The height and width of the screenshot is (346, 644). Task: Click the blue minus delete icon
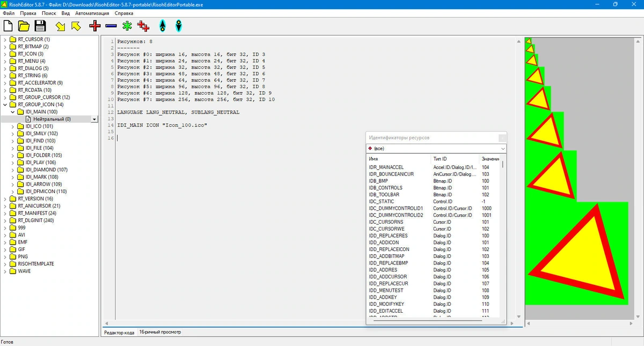pyautogui.click(x=111, y=25)
